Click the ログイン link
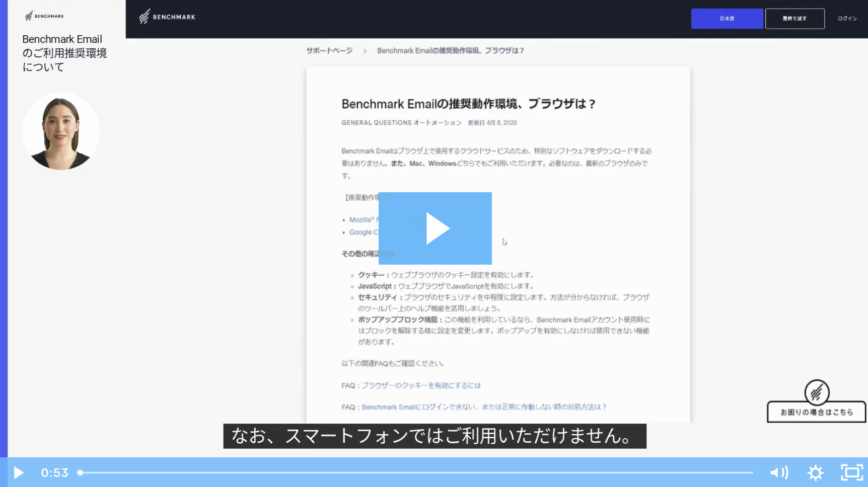The image size is (868, 487). [x=847, y=19]
